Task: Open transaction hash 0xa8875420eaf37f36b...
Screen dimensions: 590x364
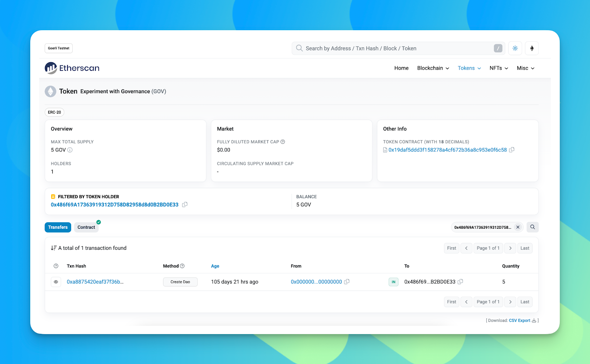Action: pyautogui.click(x=95, y=282)
